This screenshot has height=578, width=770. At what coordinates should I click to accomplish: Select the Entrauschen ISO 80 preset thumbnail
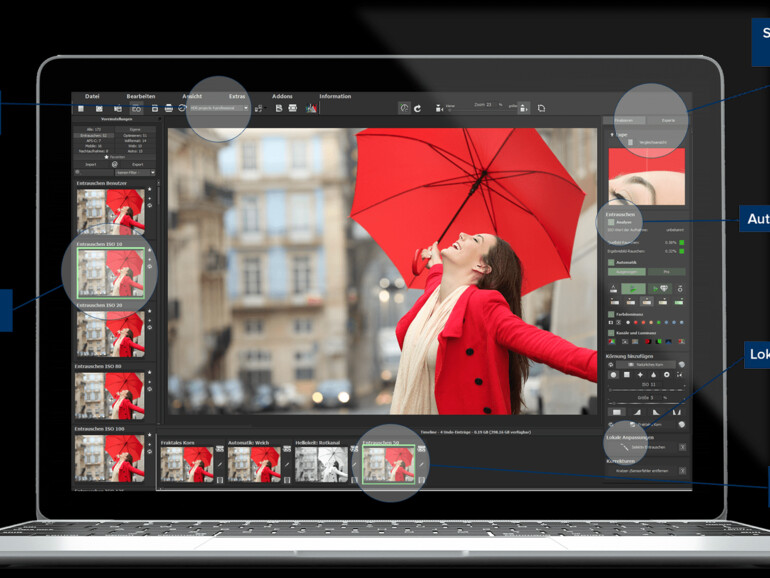[110, 396]
